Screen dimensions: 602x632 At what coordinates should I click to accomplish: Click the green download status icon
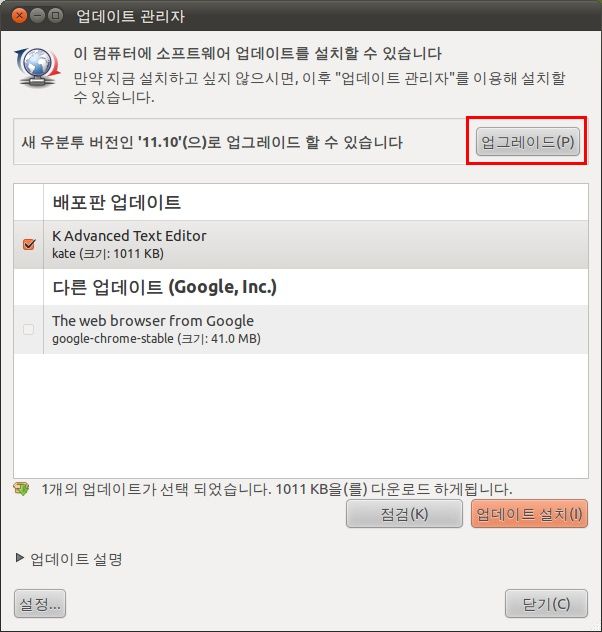21,489
